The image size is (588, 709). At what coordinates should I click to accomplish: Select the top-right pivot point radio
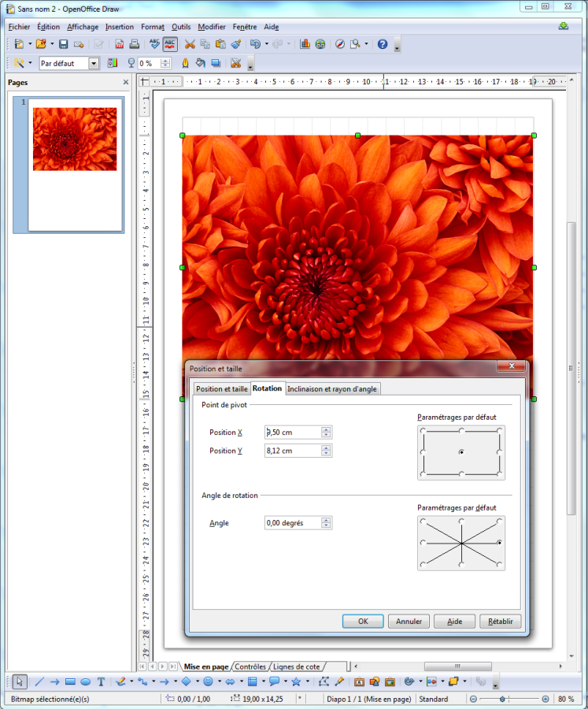pyautogui.click(x=499, y=431)
